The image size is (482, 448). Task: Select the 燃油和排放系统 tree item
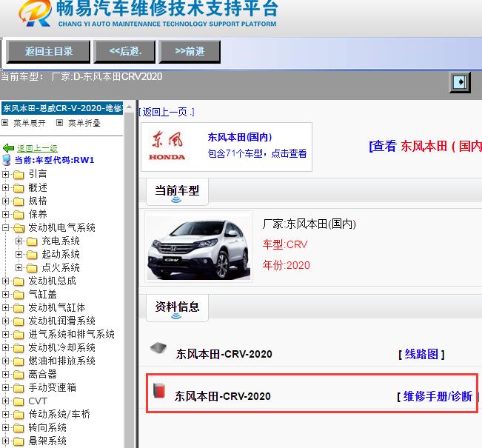click(61, 361)
